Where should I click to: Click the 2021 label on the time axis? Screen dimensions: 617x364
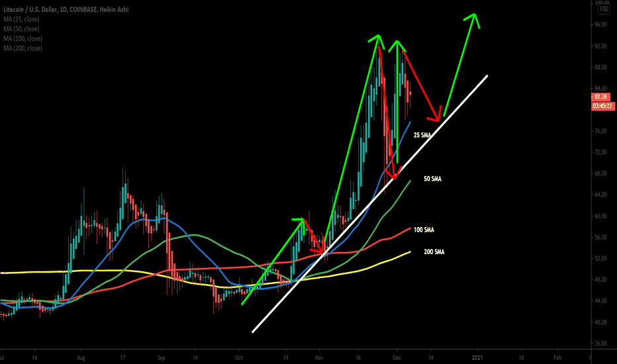[x=477, y=357]
